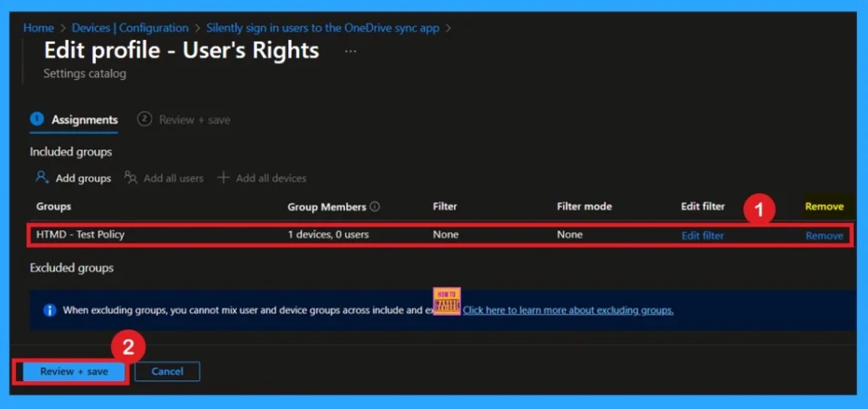Open the ellipsis more options menu
868x409 pixels.
(x=350, y=51)
